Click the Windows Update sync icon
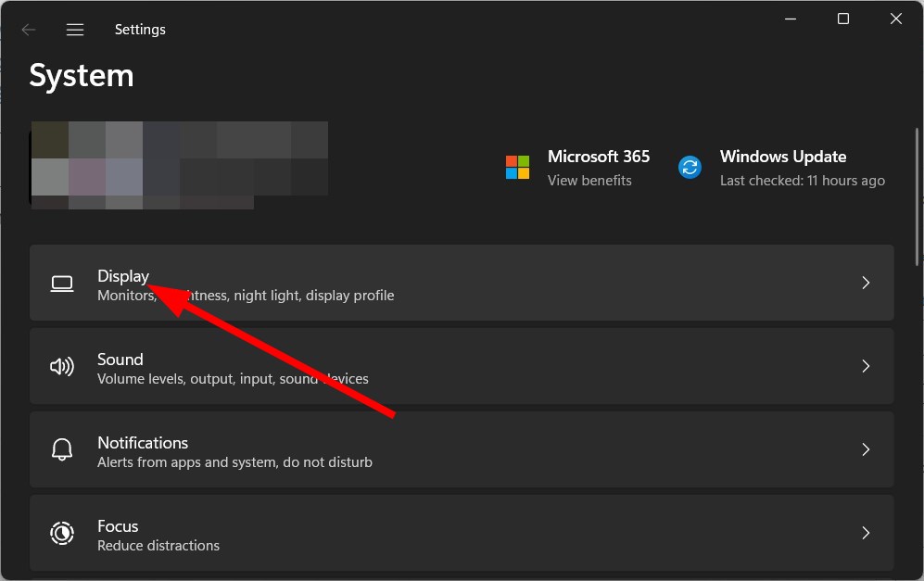This screenshot has height=581, width=924. (x=690, y=167)
